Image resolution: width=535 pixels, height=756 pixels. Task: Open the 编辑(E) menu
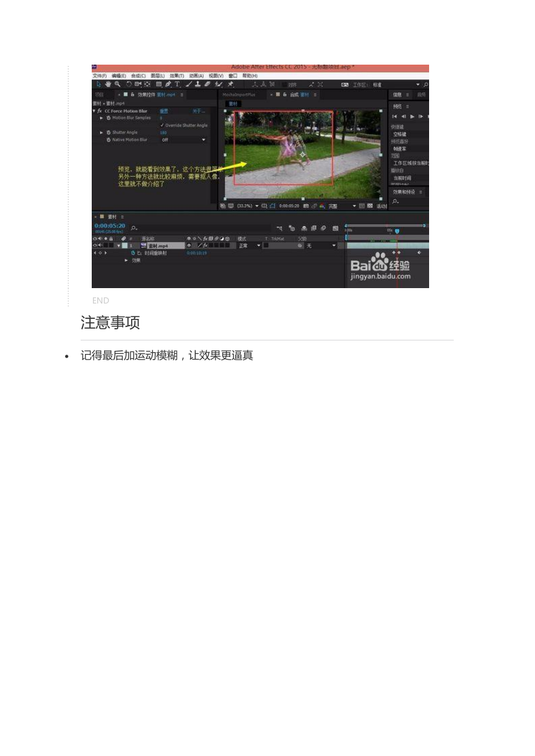click(119, 76)
